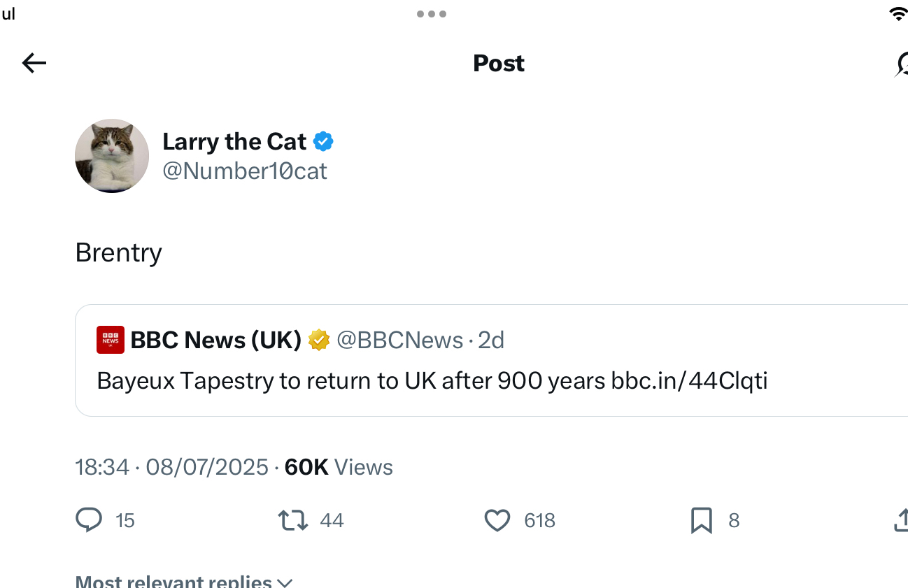This screenshot has height=588, width=908.
Task: View the 60K Views analytics
Action: point(339,467)
